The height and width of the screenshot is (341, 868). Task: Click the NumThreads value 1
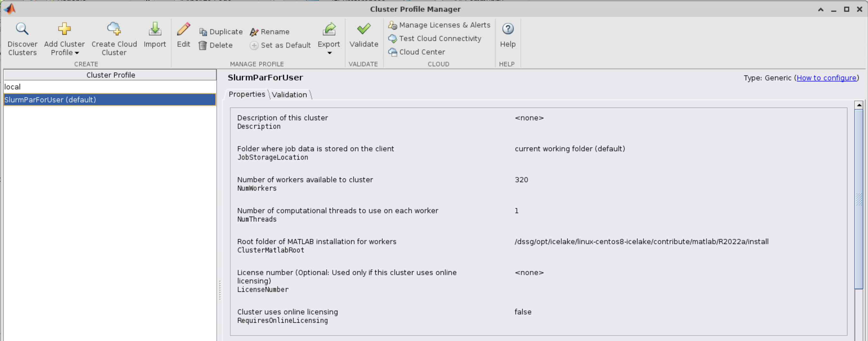(x=516, y=211)
